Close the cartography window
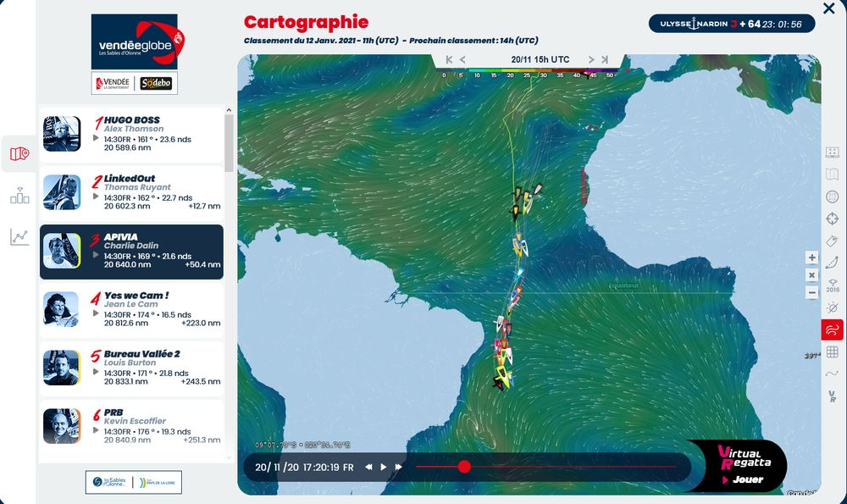 click(x=828, y=8)
